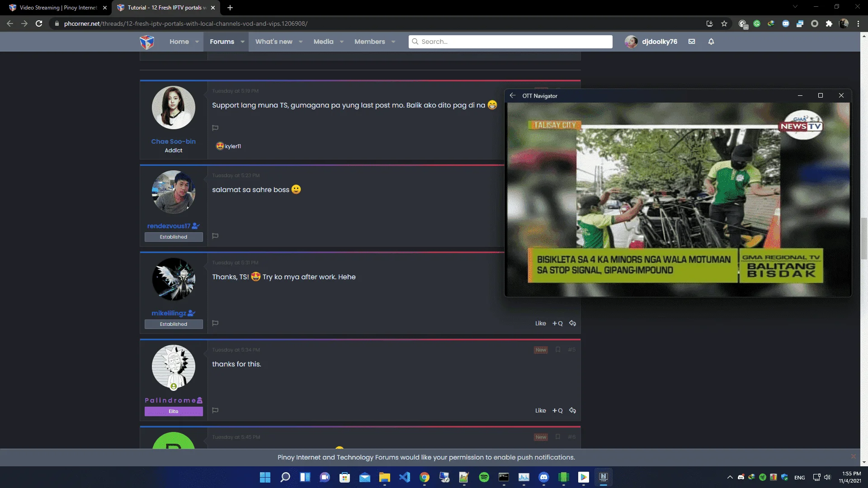Click the site search input field
Image resolution: width=868 pixels, height=488 pixels.
click(510, 42)
